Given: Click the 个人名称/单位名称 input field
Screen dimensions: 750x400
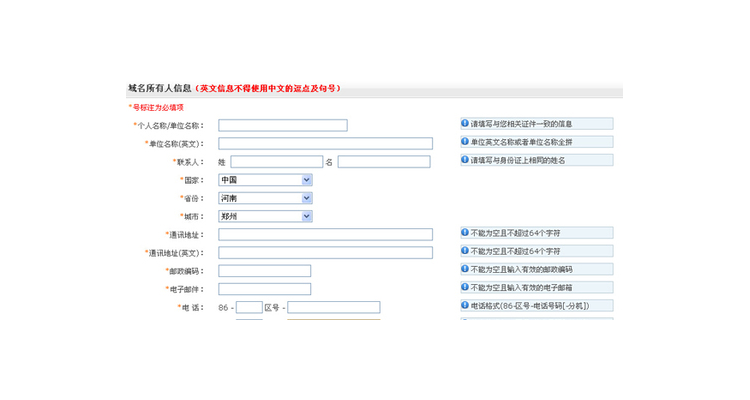Looking at the screenshot, I should pyautogui.click(x=283, y=125).
